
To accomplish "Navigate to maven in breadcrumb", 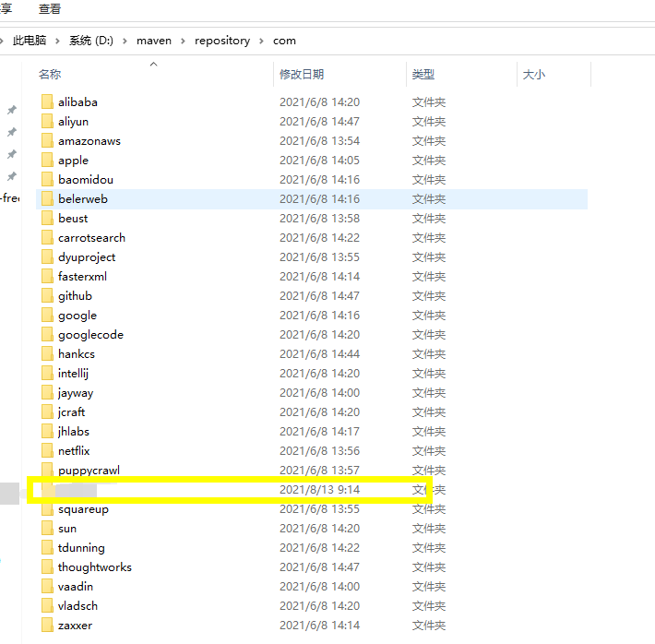I will click(x=154, y=41).
